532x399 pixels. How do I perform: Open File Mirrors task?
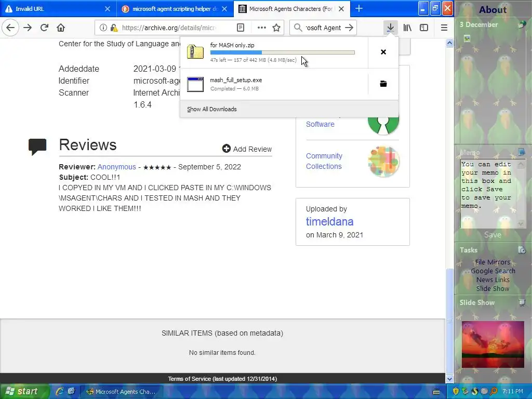click(493, 262)
